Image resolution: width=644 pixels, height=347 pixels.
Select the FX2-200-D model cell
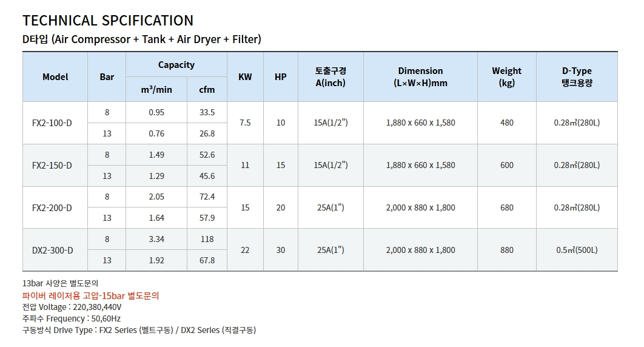pyautogui.click(x=52, y=207)
